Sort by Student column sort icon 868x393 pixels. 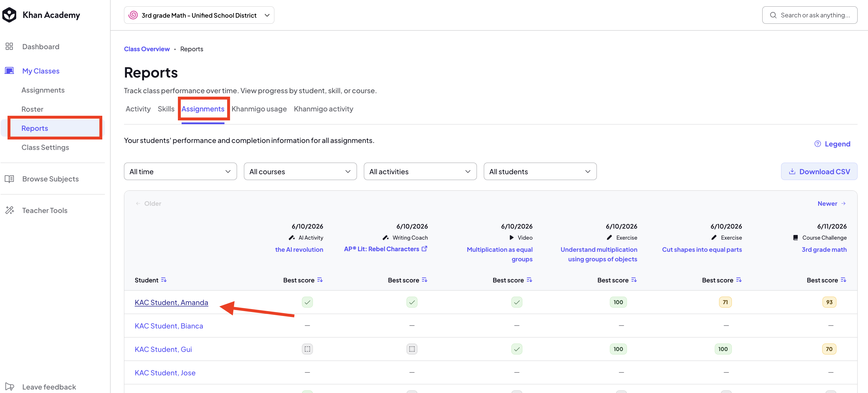(x=164, y=280)
